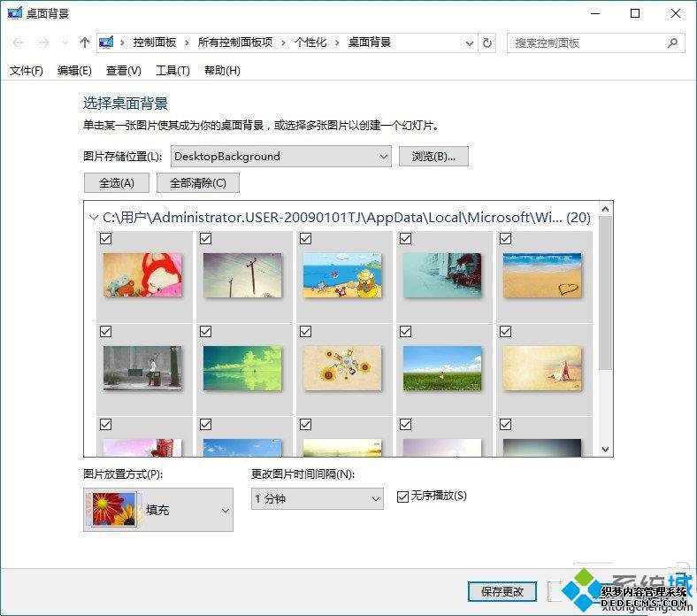The image size is (697, 616).
Task: Click 所有控制面板项 breadcrumb
Action: 235,42
